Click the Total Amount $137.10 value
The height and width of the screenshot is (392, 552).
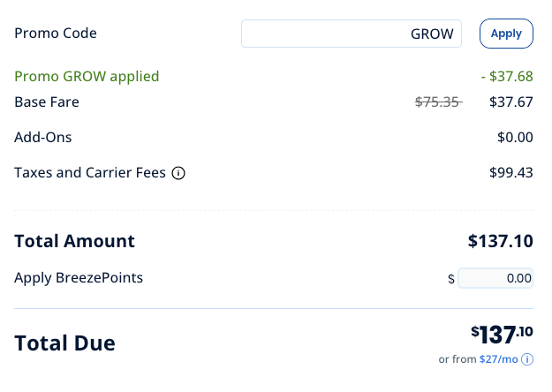[x=500, y=241]
